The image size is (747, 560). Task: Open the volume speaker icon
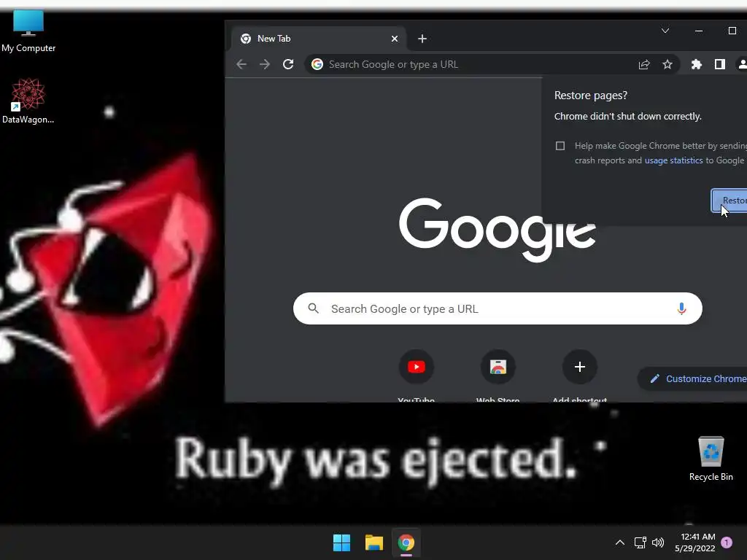pos(658,542)
